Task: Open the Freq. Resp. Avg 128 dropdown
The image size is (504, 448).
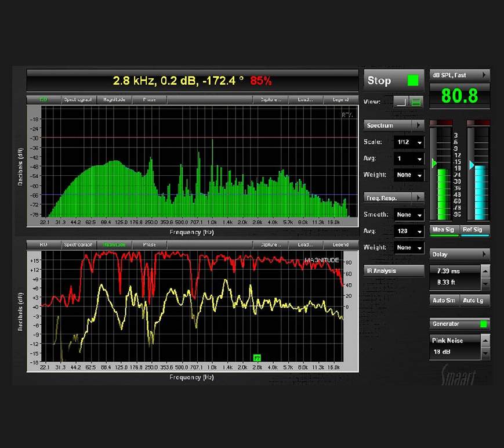Action: pyautogui.click(x=409, y=231)
